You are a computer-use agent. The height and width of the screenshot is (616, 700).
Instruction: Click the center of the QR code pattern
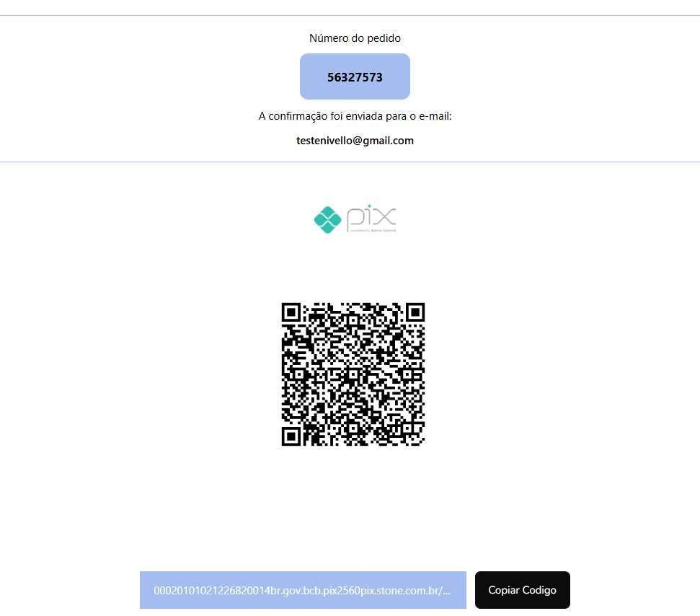pyautogui.click(x=353, y=374)
